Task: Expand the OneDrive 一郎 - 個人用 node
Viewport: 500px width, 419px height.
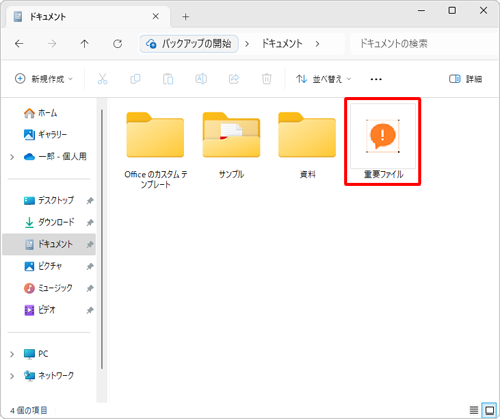Action: (x=12, y=157)
